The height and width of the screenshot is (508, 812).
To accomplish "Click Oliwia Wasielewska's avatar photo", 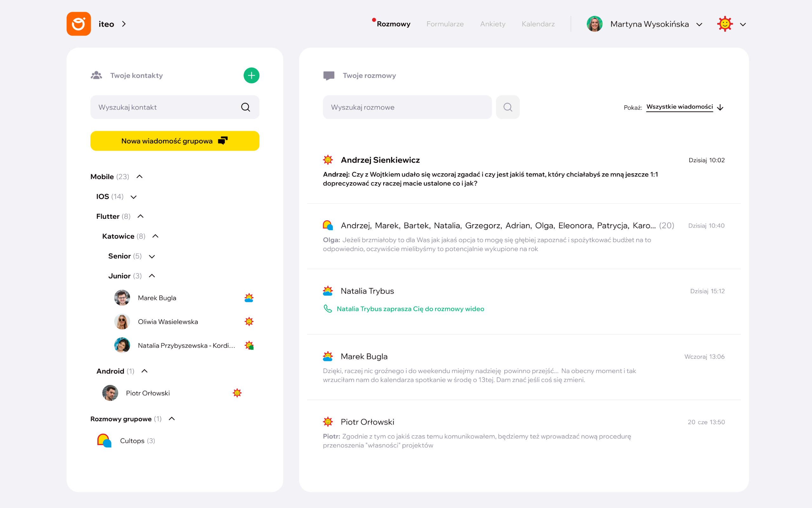I will point(122,322).
